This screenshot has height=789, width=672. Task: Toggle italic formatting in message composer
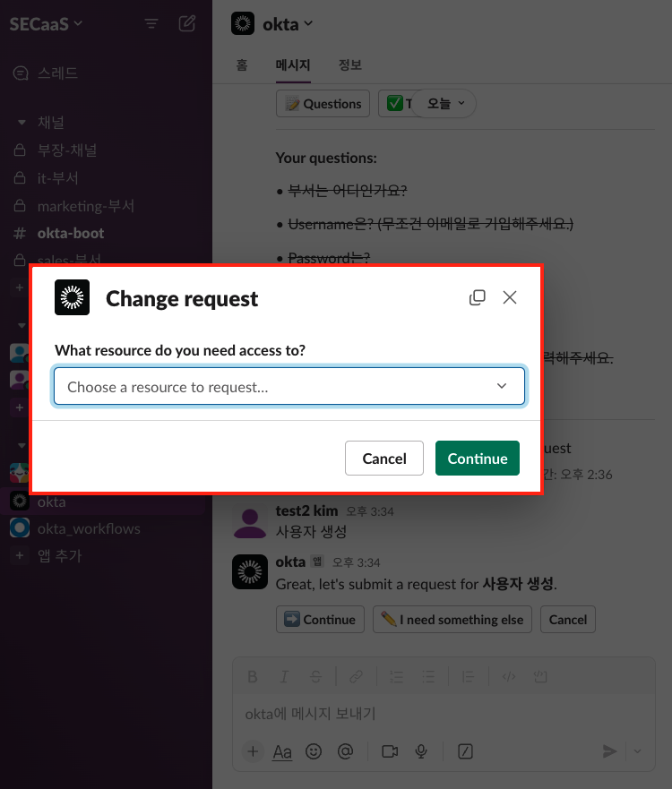tap(284, 676)
